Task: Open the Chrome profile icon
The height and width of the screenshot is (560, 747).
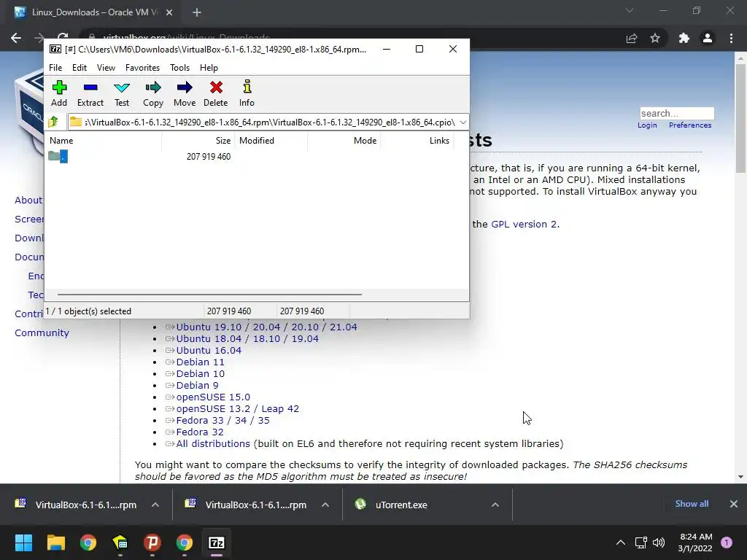Action: 708,38
